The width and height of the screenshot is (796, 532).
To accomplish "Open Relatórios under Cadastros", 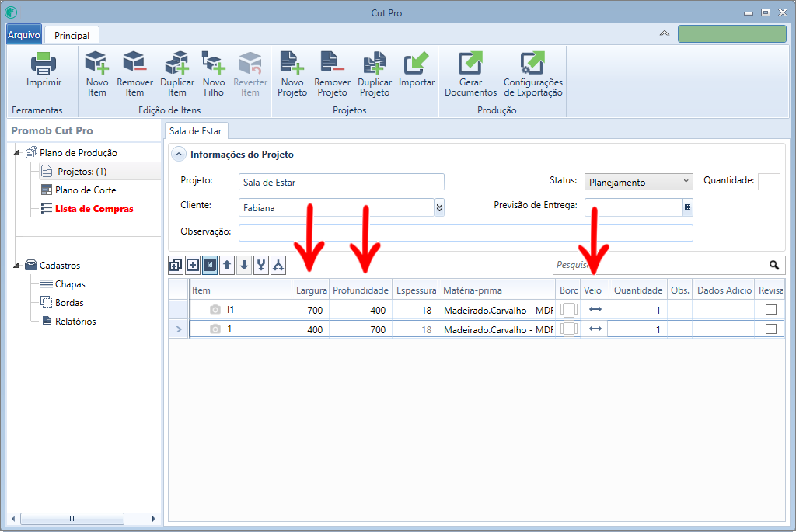I will coord(75,322).
